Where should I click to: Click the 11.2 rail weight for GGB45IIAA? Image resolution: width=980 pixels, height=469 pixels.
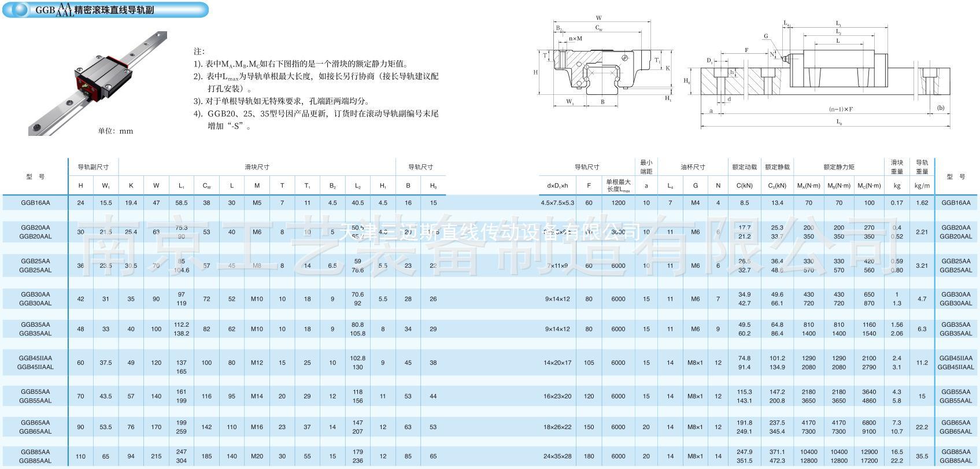pyautogui.click(x=922, y=363)
